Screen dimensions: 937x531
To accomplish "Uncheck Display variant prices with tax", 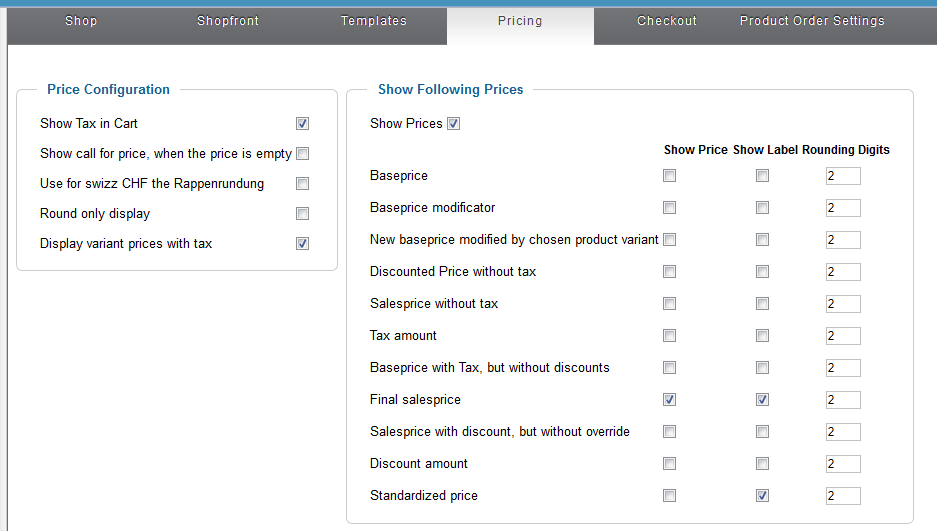I will [302, 244].
